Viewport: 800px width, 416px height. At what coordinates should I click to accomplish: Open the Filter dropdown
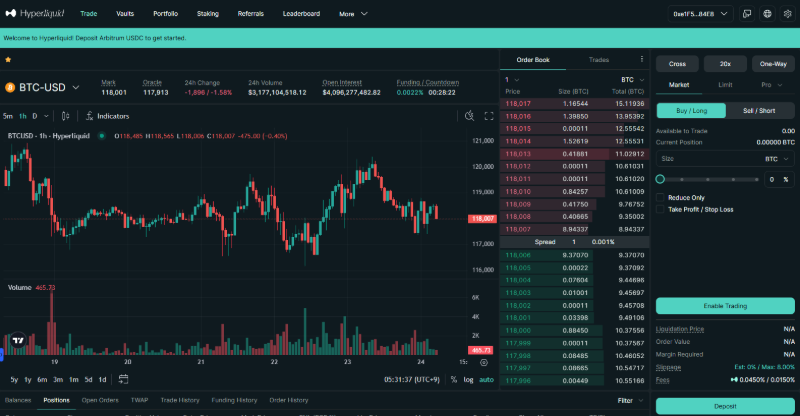click(631, 400)
